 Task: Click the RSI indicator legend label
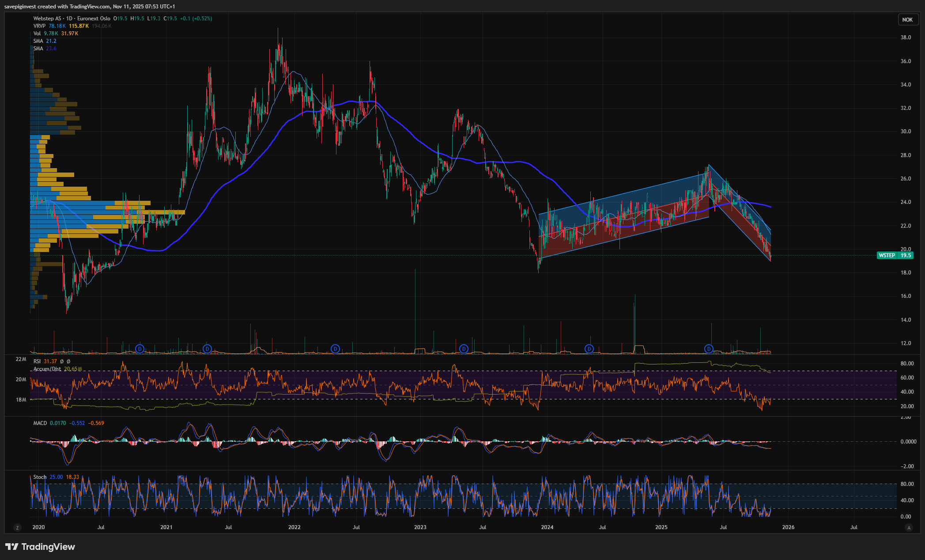tap(37, 361)
